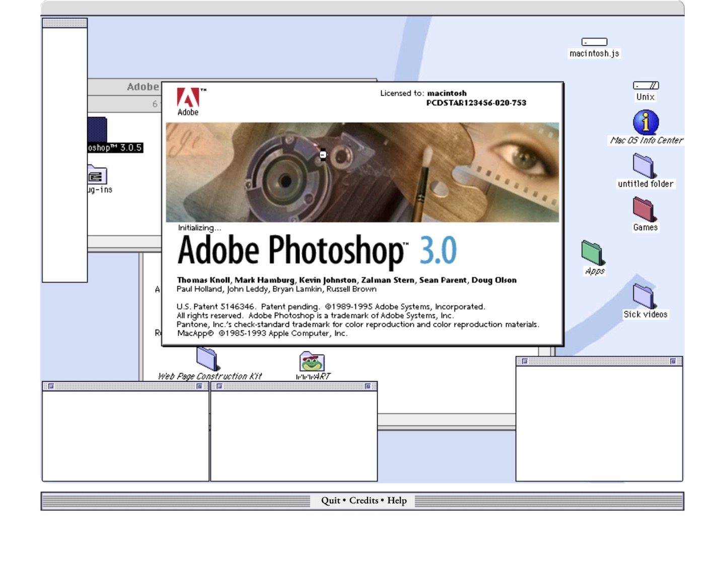Click the 'Initializing...' status text
This screenshot has height=588, width=725.
pyautogui.click(x=199, y=228)
